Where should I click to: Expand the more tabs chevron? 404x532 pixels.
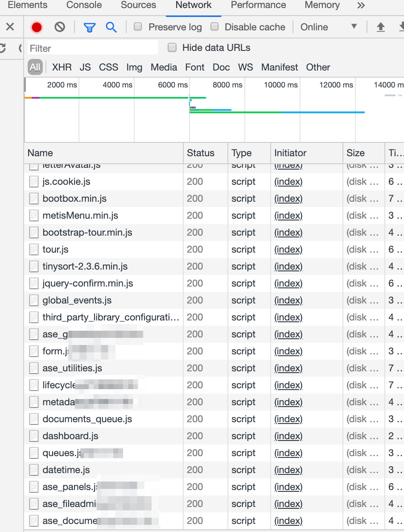point(361,5)
